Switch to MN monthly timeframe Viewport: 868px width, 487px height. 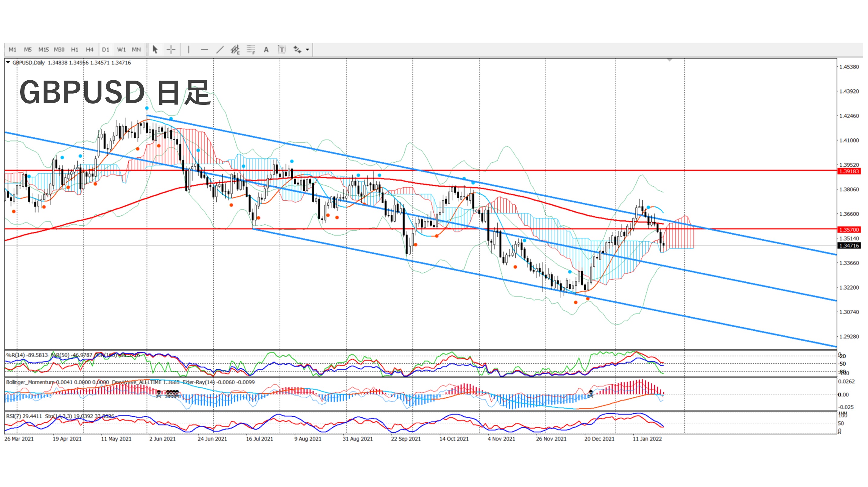(x=136, y=50)
